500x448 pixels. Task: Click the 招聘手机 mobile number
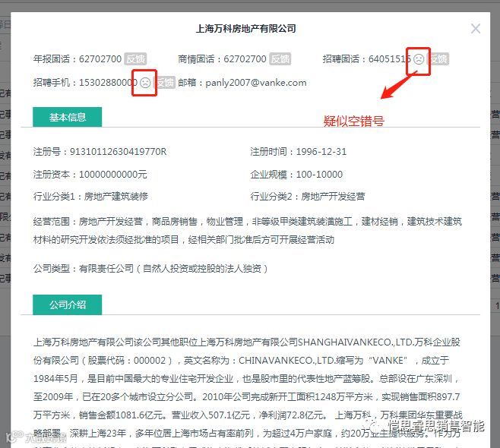[x=108, y=83]
